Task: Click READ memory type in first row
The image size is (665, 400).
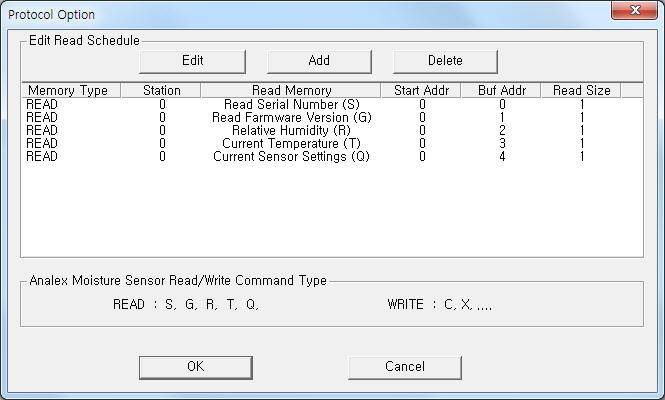Action: click(42, 104)
